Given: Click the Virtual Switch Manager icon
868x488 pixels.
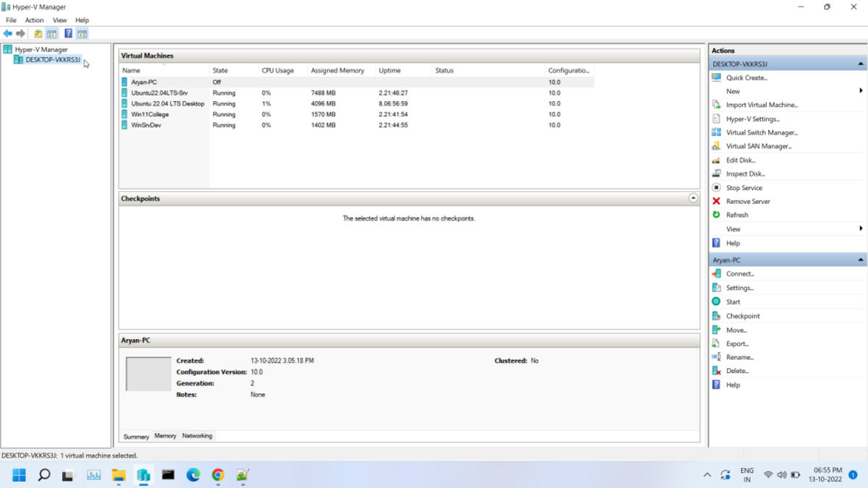Looking at the screenshot, I should tap(716, 132).
